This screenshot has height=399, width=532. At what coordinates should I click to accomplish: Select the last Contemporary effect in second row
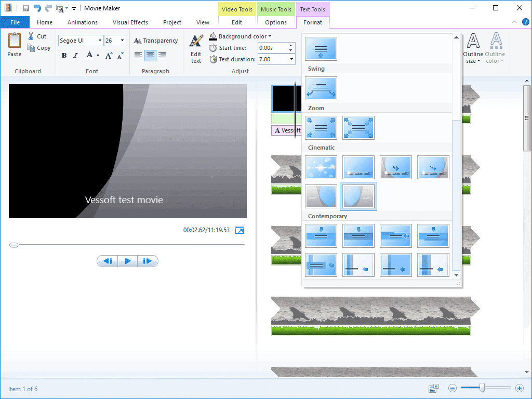coord(433,264)
